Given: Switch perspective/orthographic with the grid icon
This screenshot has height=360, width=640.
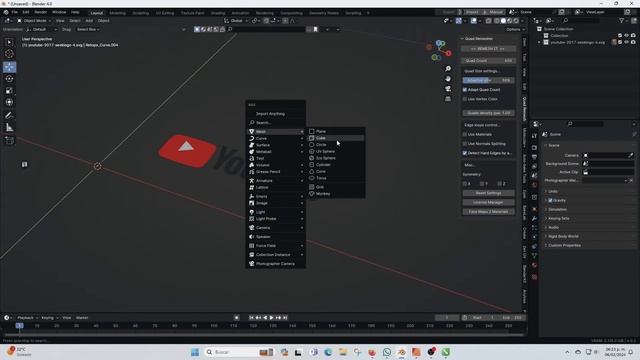Looking at the screenshot, I should coord(448,99).
